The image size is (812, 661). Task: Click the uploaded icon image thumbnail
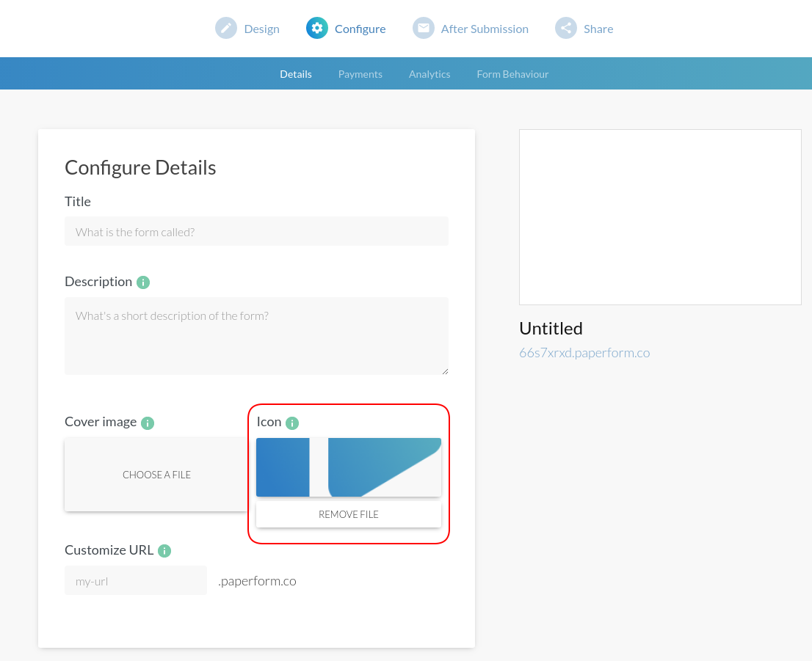coord(348,467)
